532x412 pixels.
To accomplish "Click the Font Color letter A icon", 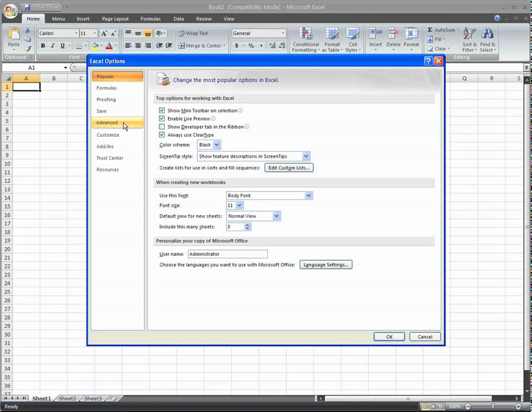I will (x=109, y=45).
